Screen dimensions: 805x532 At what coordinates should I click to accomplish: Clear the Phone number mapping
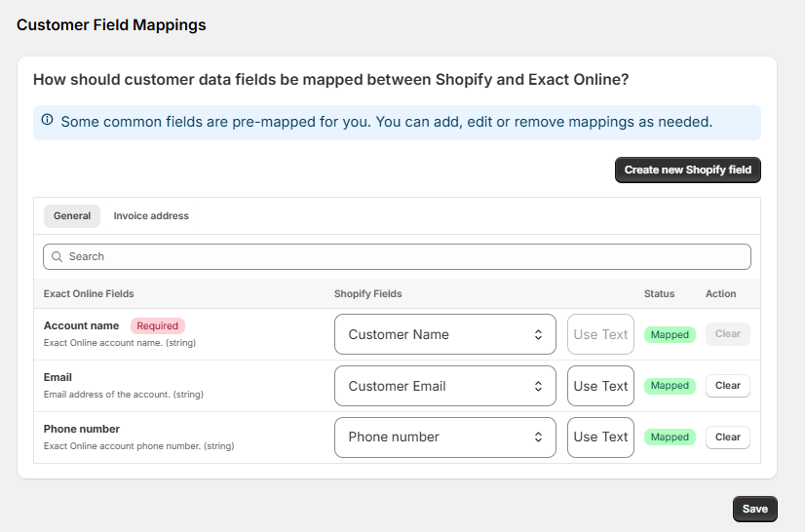coord(728,437)
